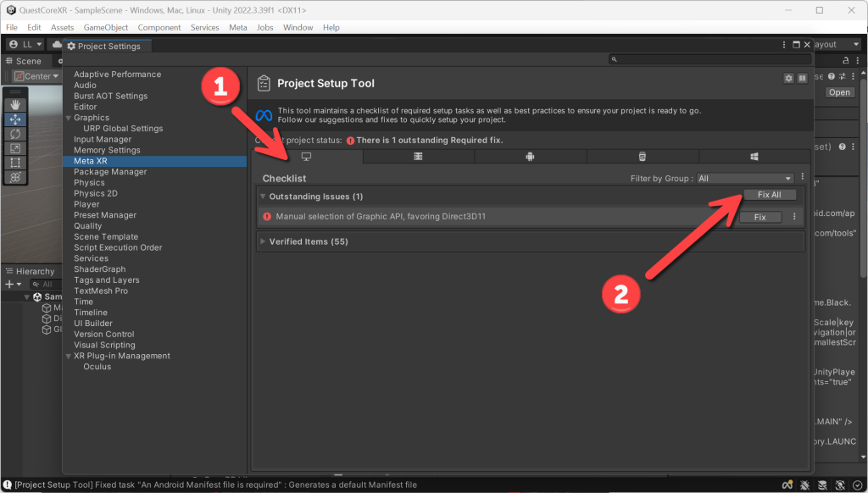
Task: Open the LL account dropdown
Action: pyautogui.click(x=25, y=44)
